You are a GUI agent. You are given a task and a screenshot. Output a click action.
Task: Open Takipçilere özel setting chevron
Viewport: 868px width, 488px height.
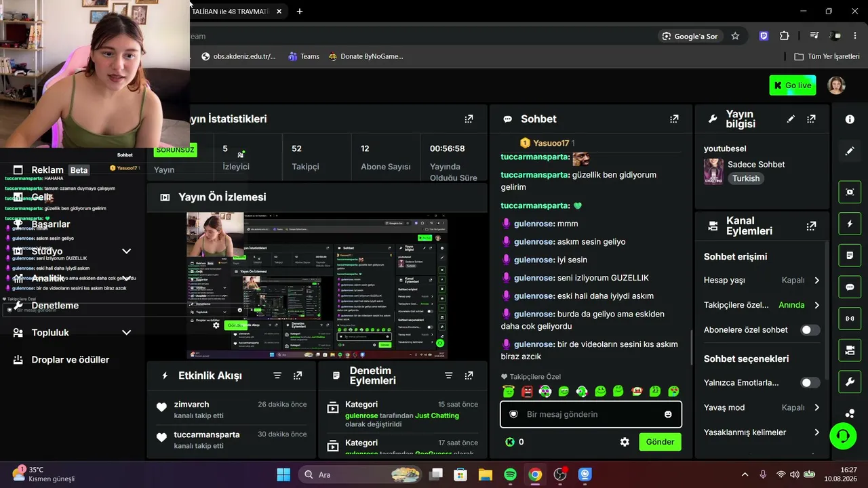pyautogui.click(x=816, y=305)
